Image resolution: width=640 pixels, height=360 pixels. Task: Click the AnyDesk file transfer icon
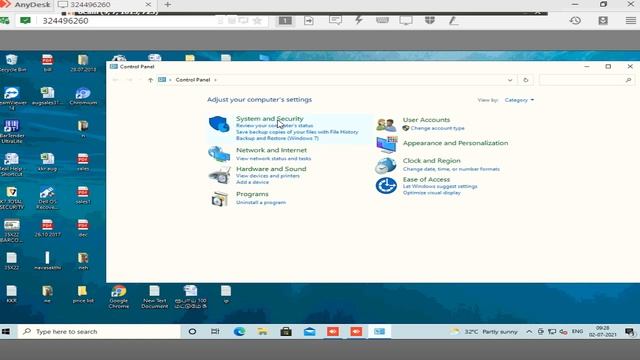point(309,20)
